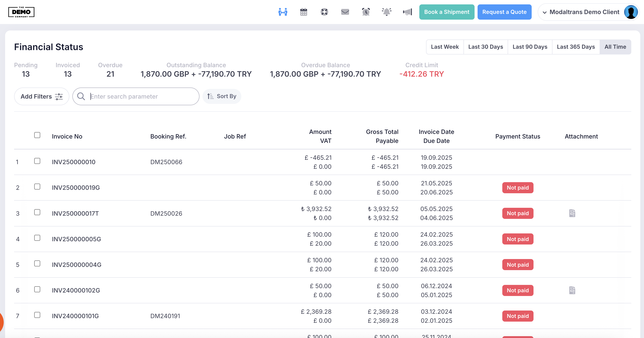The width and height of the screenshot is (644, 338).
Task: Click the lifebuoy support icon
Action: [x=324, y=12]
